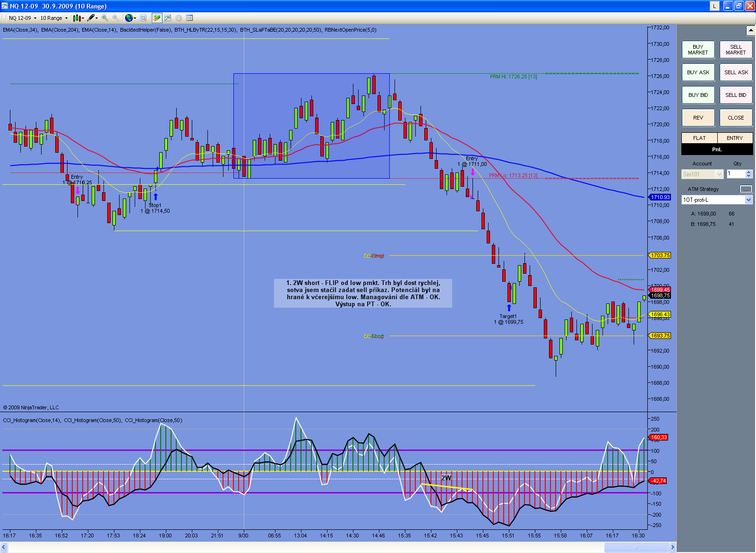Zoom out with the greyed magnifier icon
Screen dimensions: 756x553
pos(115,18)
